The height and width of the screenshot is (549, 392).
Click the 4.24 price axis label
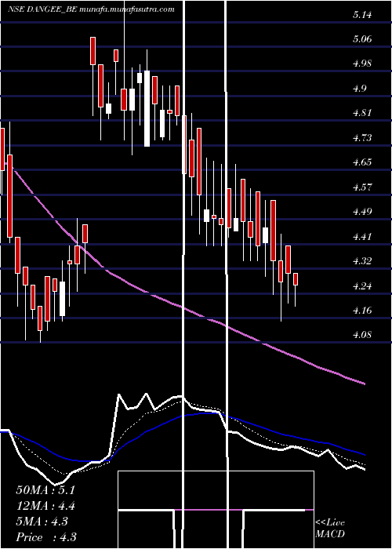tap(362, 285)
